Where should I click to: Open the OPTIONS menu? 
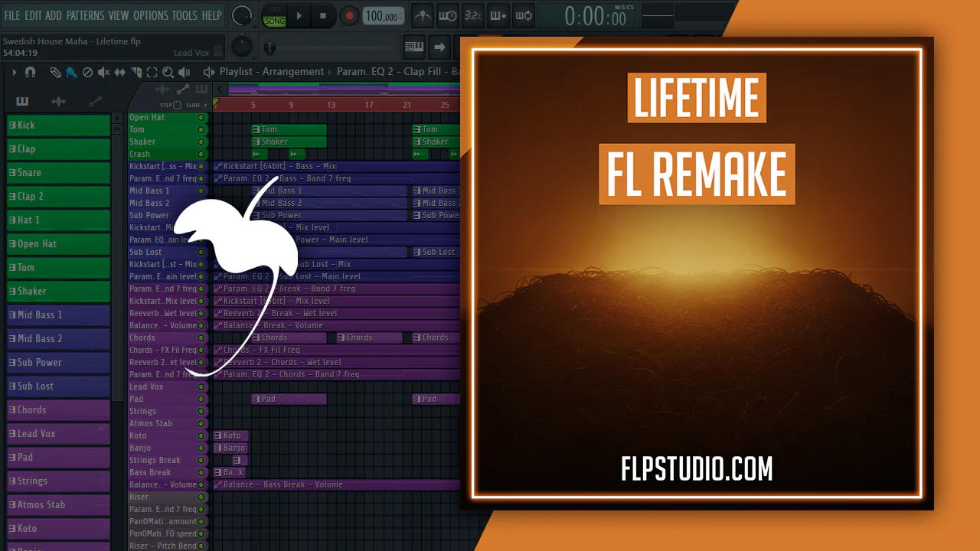point(151,15)
